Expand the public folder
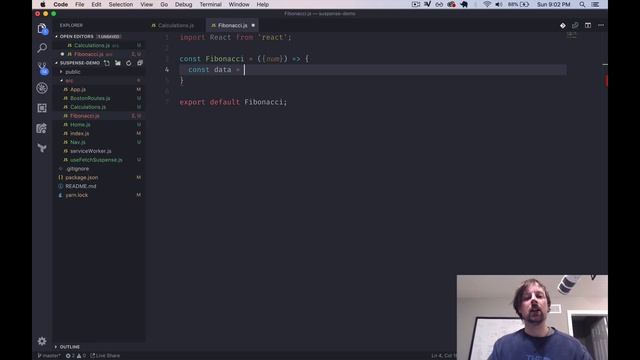Viewport: 640px width, 360px height. (x=73, y=72)
